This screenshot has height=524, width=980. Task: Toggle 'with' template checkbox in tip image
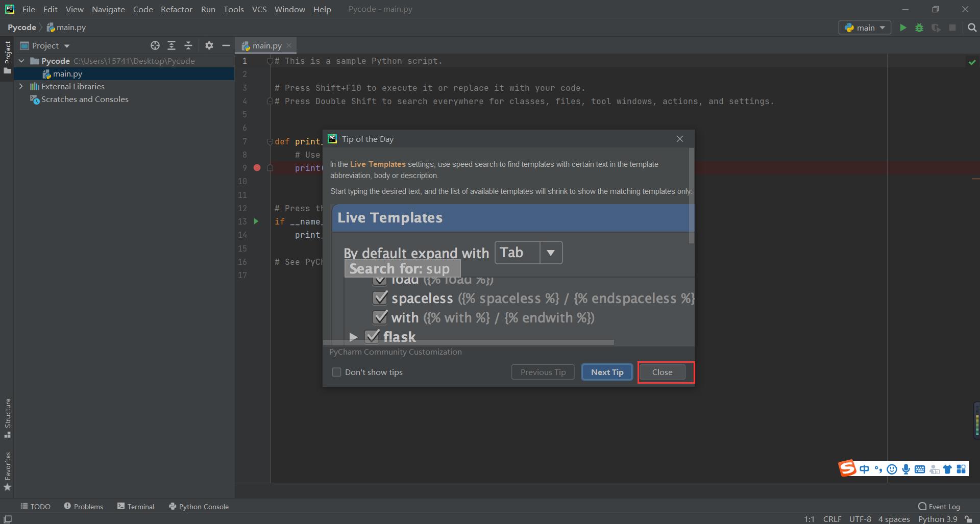380,317
